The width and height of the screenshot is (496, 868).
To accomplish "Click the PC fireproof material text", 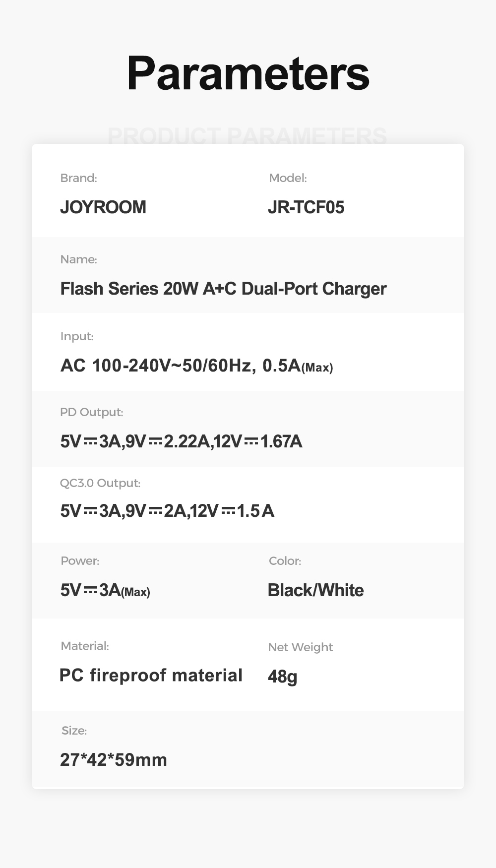I will coord(151,675).
